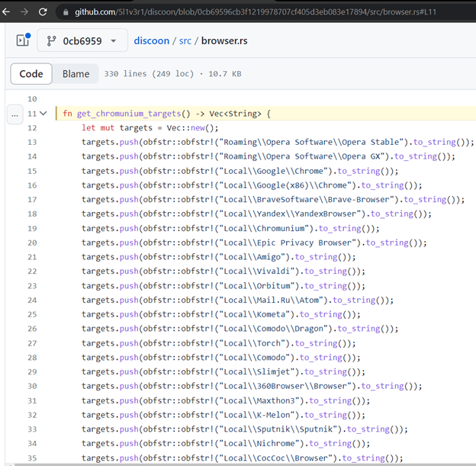This screenshot has height=466, width=476.
Task: Reload the page with refresh icon
Action: click(43, 12)
